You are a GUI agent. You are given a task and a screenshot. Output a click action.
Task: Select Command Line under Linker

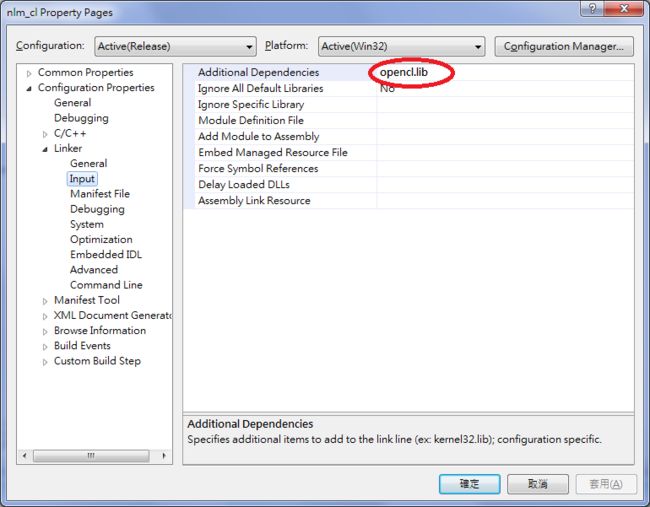(x=106, y=285)
